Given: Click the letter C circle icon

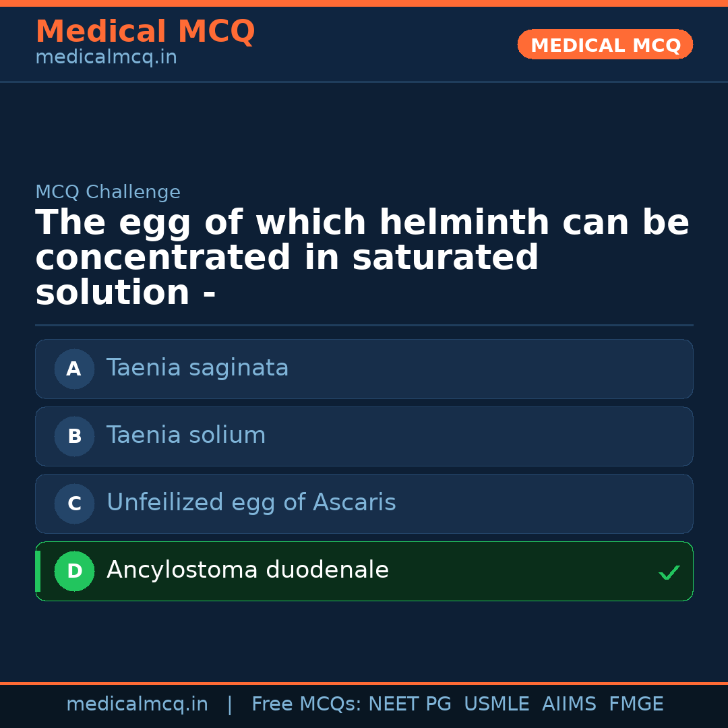Looking at the screenshot, I should pyautogui.click(x=74, y=504).
